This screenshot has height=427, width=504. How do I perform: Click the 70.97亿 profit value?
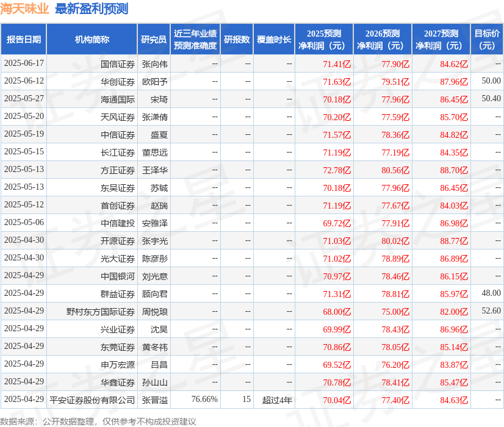point(337,276)
